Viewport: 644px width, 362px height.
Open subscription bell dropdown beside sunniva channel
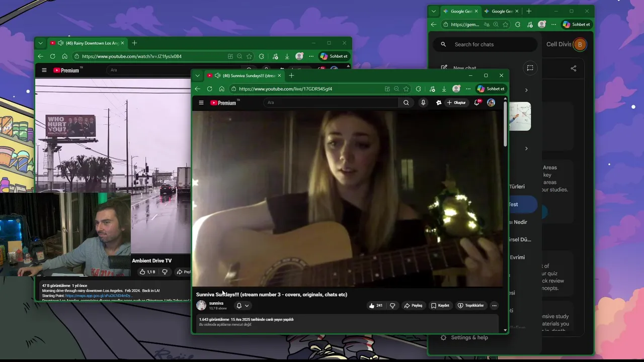[x=243, y=305]
